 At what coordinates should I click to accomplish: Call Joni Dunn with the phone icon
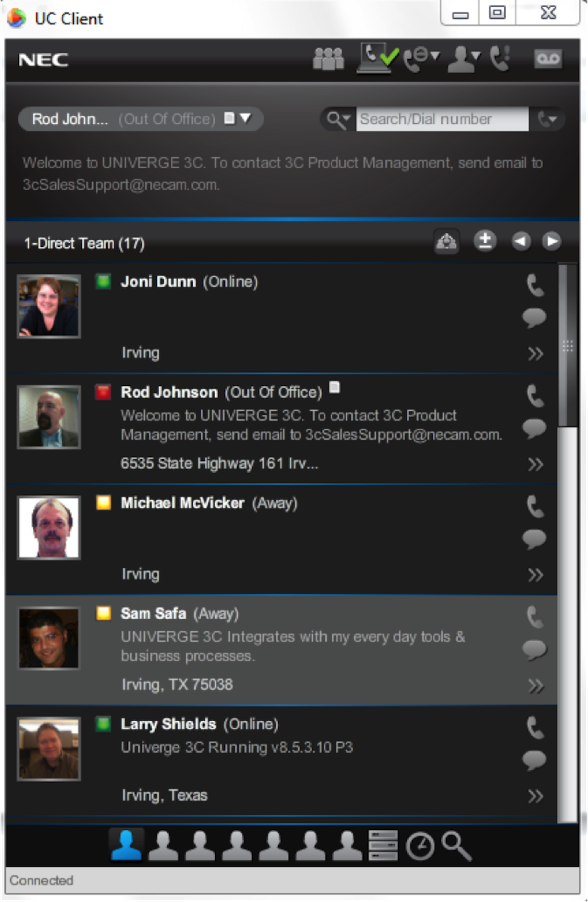[535, 286]
